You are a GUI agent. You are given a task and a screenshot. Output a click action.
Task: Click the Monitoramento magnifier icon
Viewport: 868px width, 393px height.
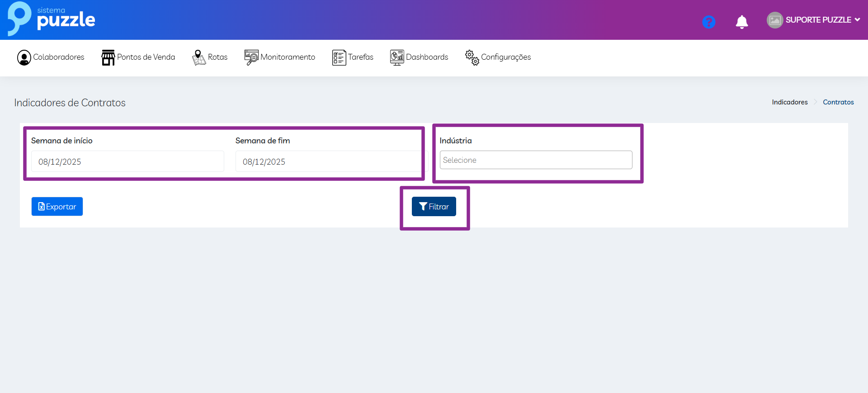[251, 57]
